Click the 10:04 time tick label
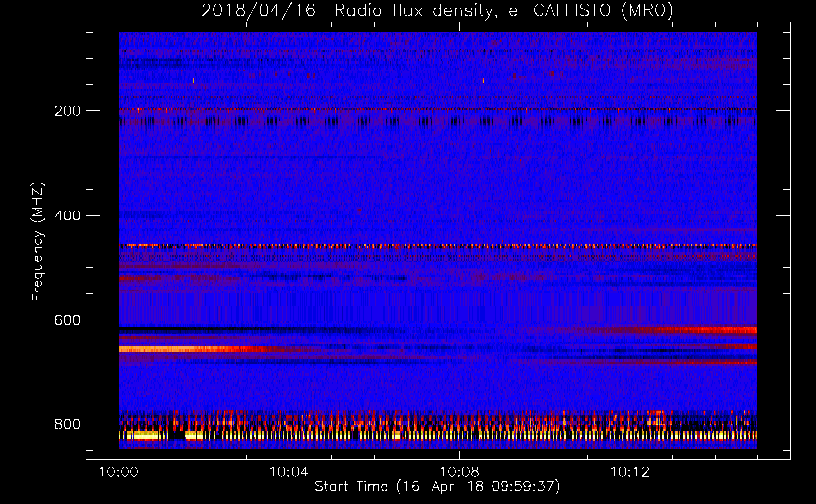 click(289, 472)
